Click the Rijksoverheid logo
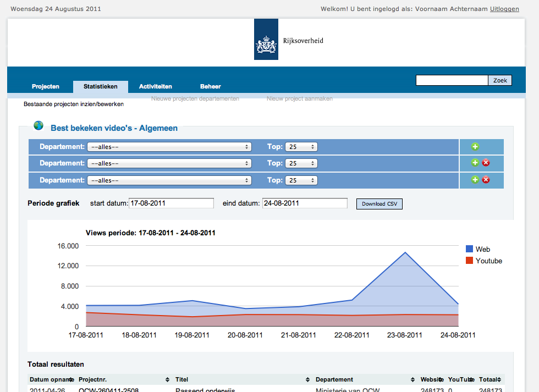539x392 pixels. click(x=266, y=40)
